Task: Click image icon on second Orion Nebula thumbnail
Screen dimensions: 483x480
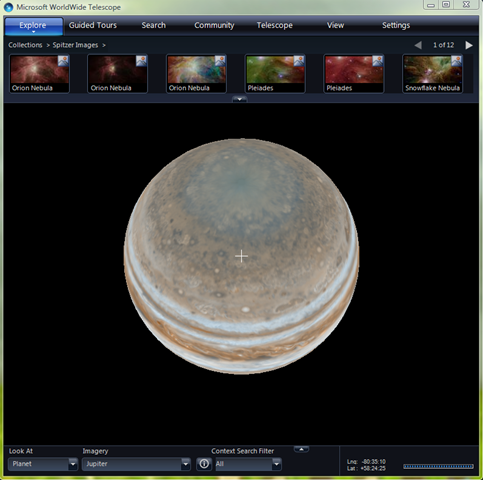Action: click(141, 61)
